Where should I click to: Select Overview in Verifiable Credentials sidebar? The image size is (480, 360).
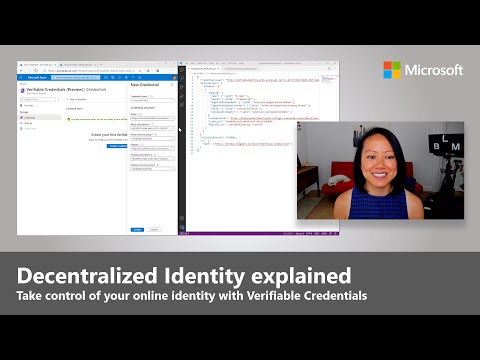click(28, 105)
